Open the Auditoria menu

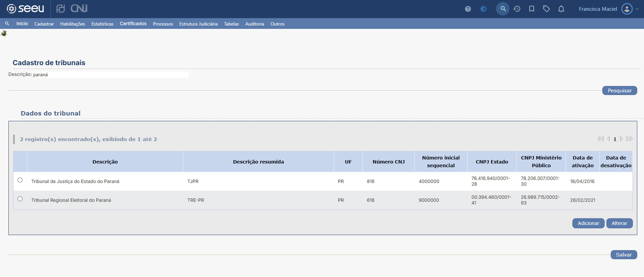tap(255, 24)
